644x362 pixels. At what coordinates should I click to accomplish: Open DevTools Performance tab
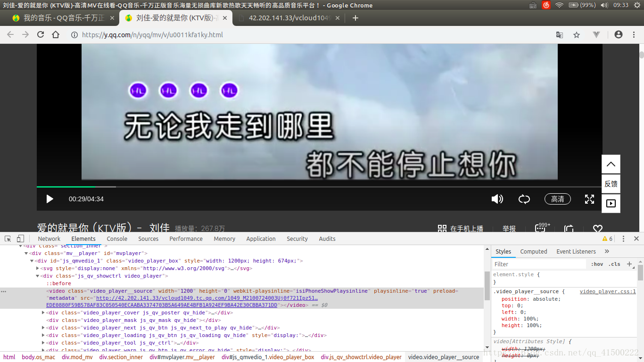(186, 239)
